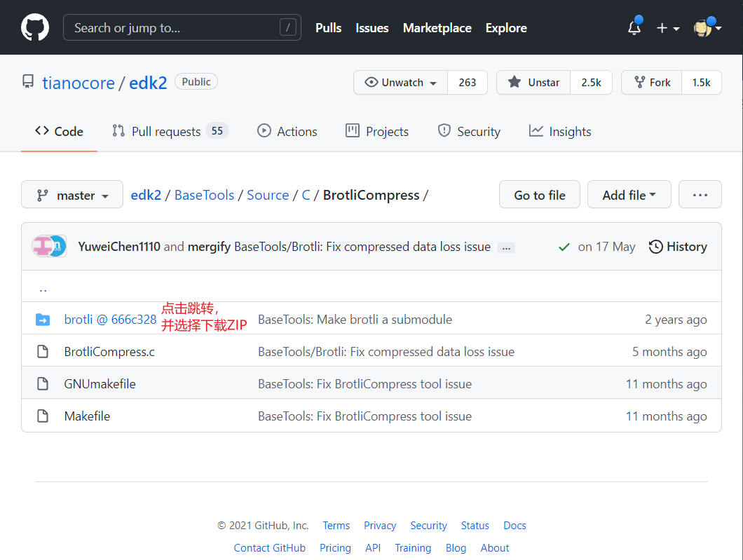Click the file icon next to Makefile
The width and height of the screenshot is (743, 560).
click(x=42, y=416)
